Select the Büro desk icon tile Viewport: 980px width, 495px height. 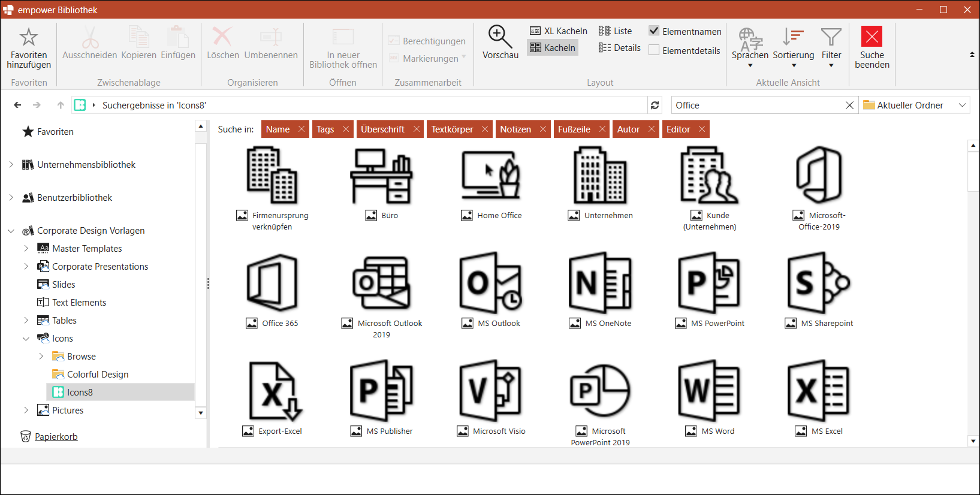[x=381, y=183]
